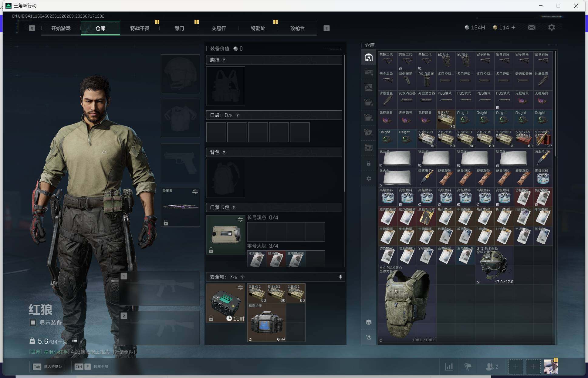Click the equipment panel scrollbar
The image size is (588, 378).
point(344,123)
